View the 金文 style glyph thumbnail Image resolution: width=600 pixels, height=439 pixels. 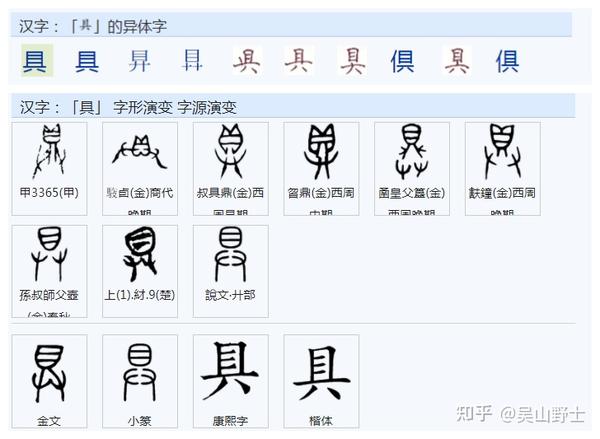click(x=49, y=381)
